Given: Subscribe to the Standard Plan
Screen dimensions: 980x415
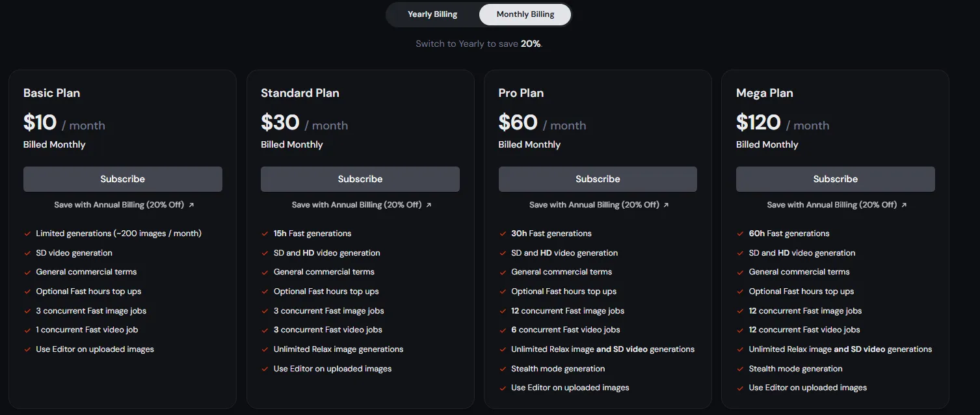Looking at the screenshot, I should pos(360,179).
